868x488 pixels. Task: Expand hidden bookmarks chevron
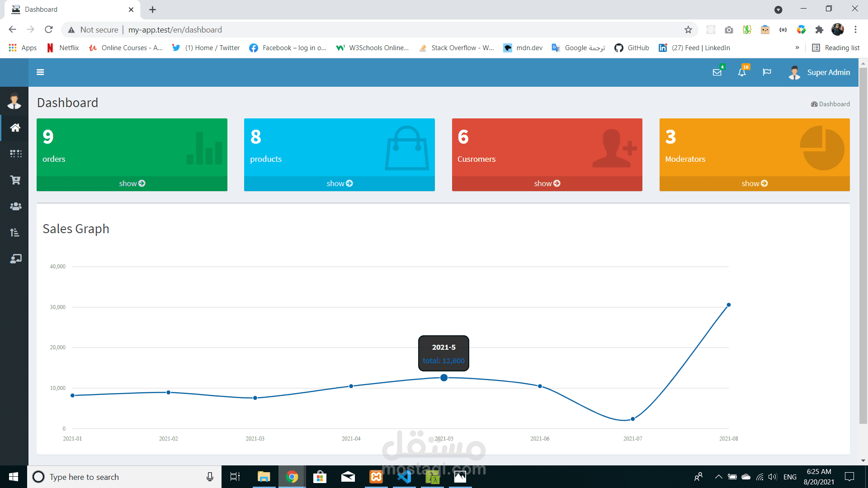(797, 48)
